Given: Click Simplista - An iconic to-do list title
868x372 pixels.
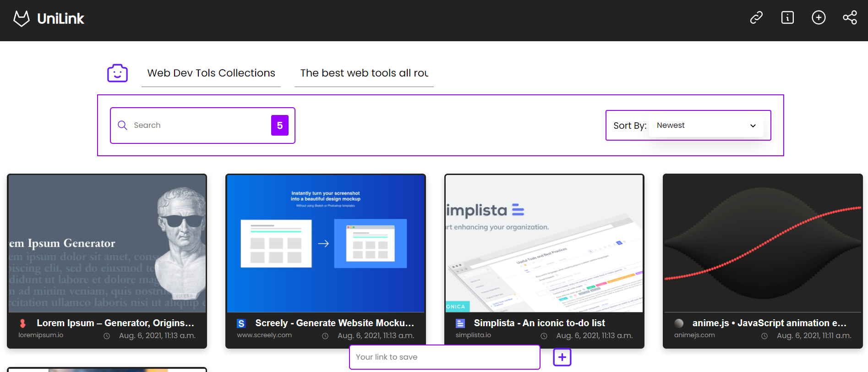Looking at the screenshot, I should point(540,323).
